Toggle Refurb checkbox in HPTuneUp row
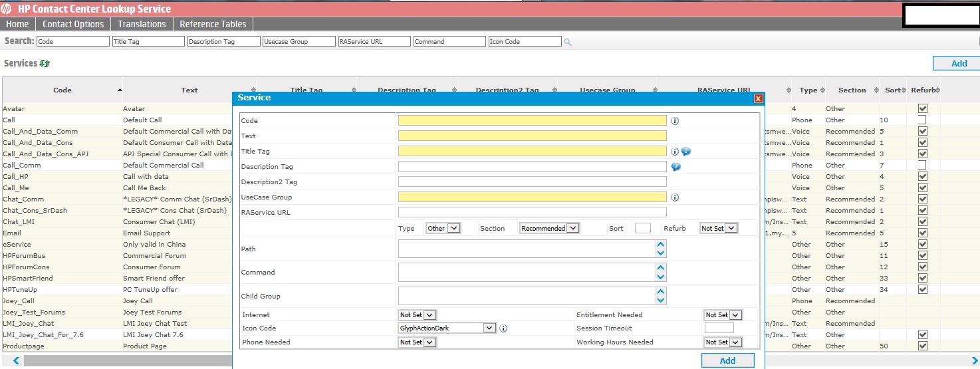 pyautogui.click(x=922, y=289)
